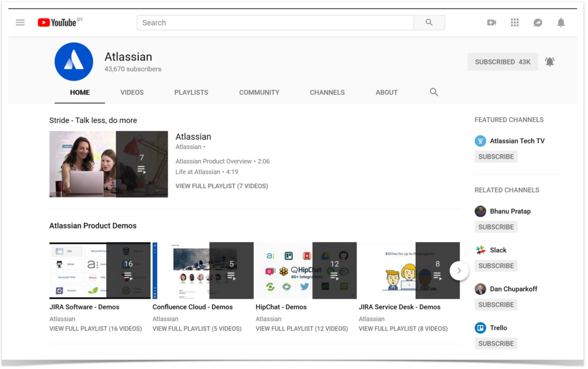View full playlist of Stride videos
Screen dimensions: 588x369
[222, 185]
